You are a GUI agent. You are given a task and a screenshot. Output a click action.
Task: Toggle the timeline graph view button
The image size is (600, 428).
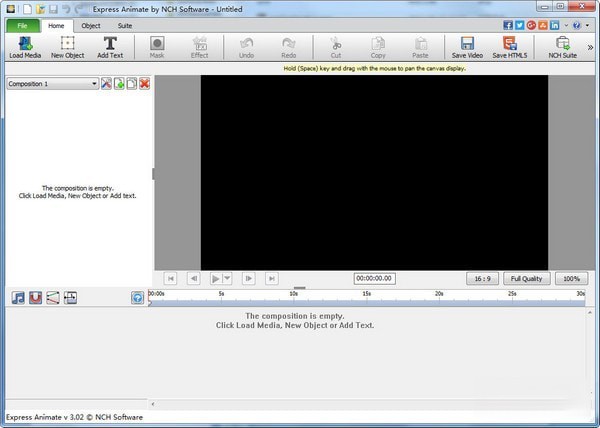click(53, 297)
